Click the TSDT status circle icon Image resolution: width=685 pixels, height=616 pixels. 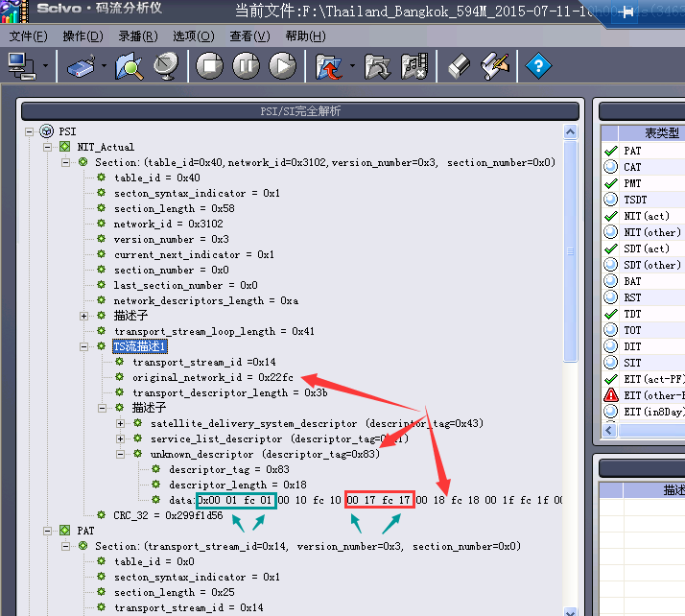click(x=611, y=200)
